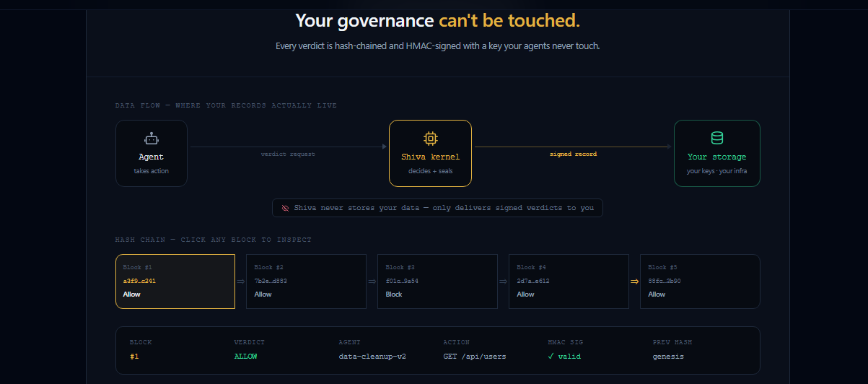This screenshot has width=868, height=384.
Task: Click the Your governance can't be touched heading
Action: point(437,21)
